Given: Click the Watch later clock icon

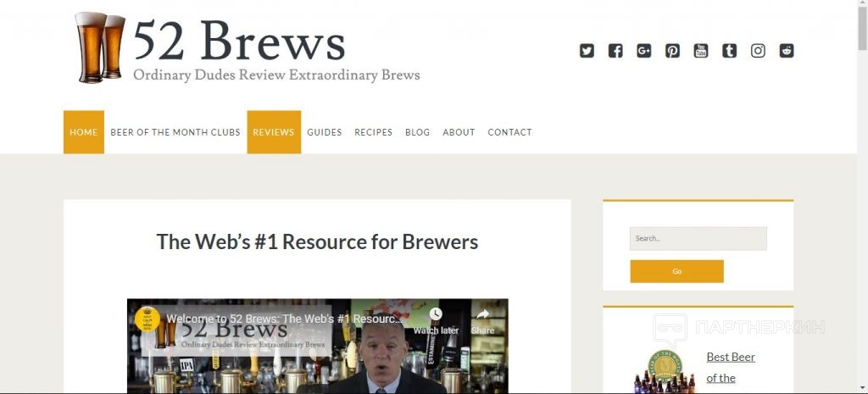Looking at the screenshot, I should click(x=436, y=314).
